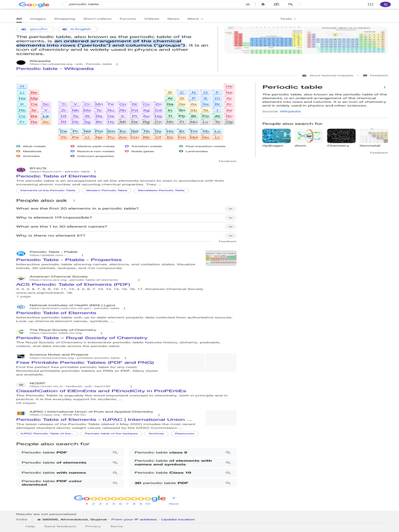Click the Au element cell
The height and width of the screenshot is (532, 399).
point(146,116)
